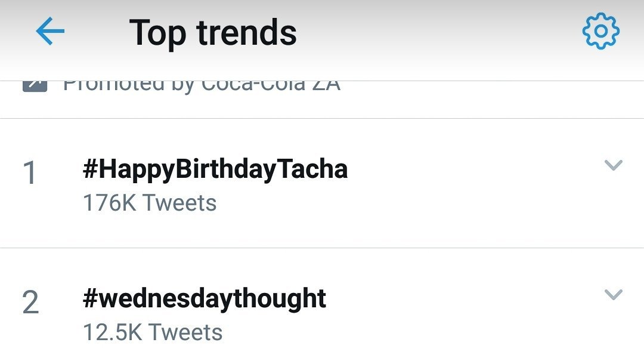Click the 12.5K Tweets count
Viewport: 644px width, 364px height.
click(152, 332)
